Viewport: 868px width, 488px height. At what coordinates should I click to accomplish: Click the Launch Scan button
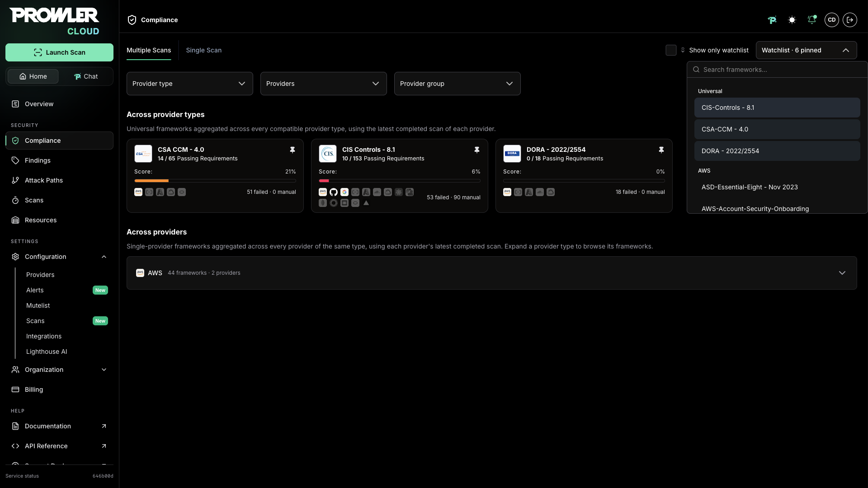(x=59, y=52)
